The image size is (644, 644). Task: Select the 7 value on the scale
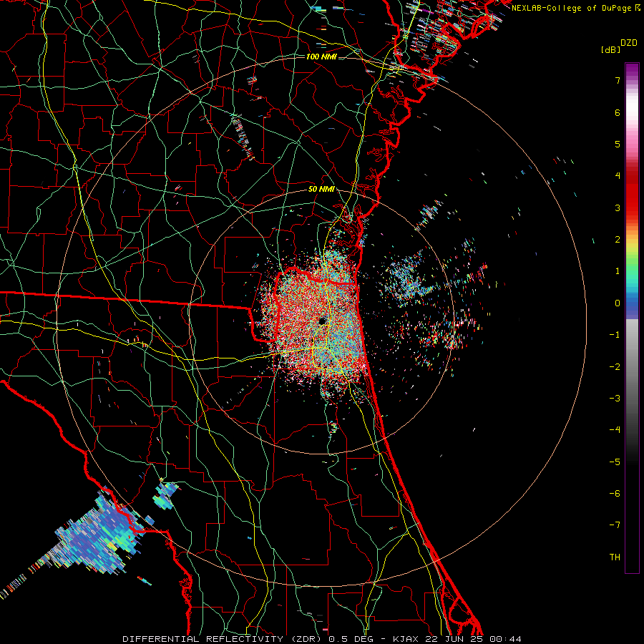[x=618, y=80]
